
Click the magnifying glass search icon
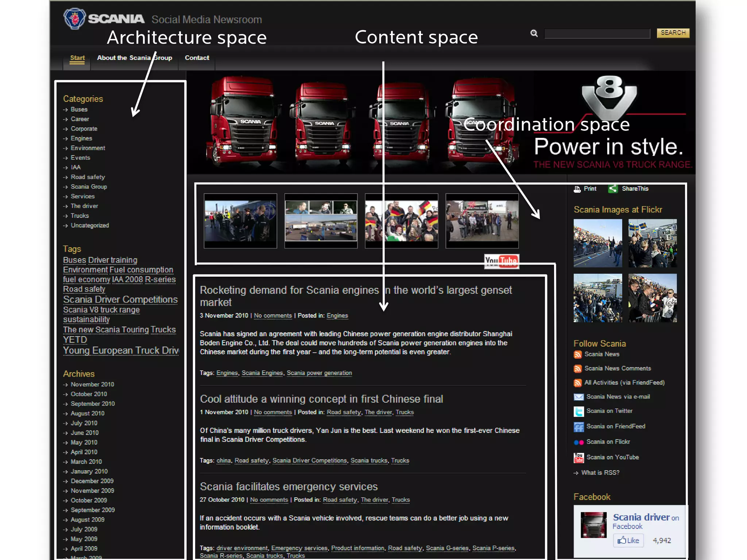(x=534, y=33)
